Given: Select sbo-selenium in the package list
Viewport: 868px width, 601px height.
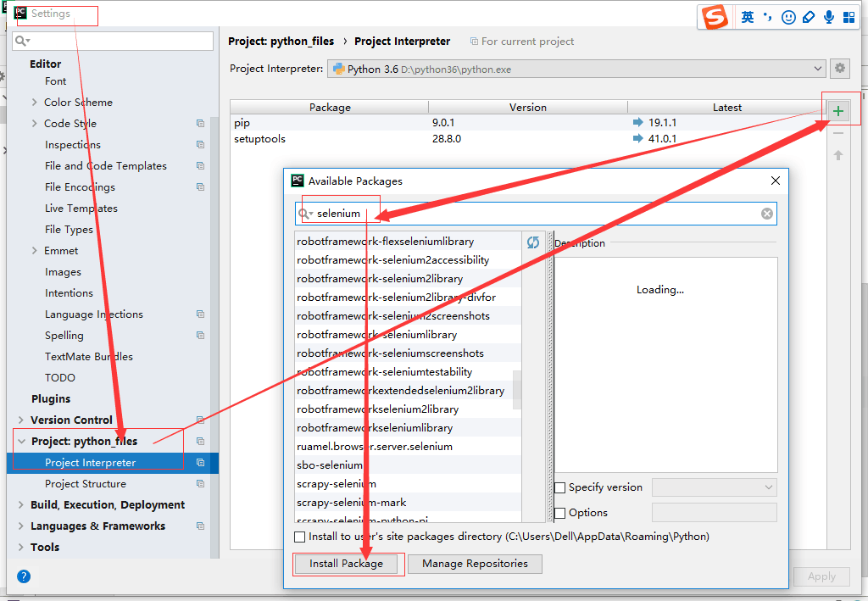Looking at the screenshot, I should [408, 465].
